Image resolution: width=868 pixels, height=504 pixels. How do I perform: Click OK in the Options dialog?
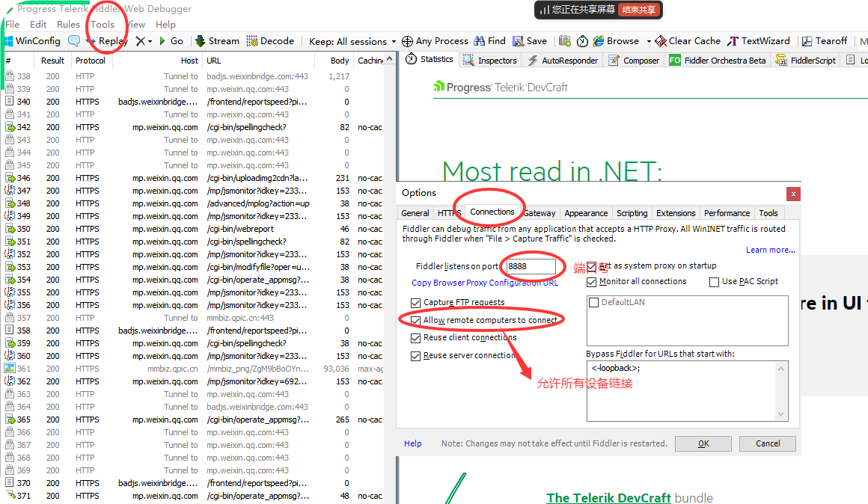click(x=703, y=443)
